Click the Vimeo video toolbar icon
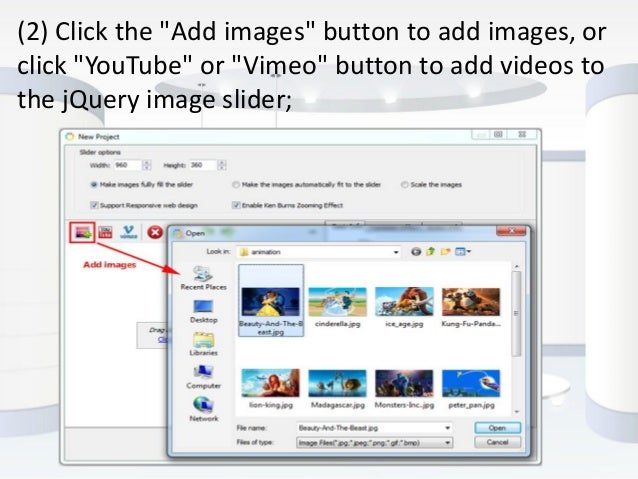Viewport: 638px width, 479px height. pyautogui.click(x=129, y=232)
